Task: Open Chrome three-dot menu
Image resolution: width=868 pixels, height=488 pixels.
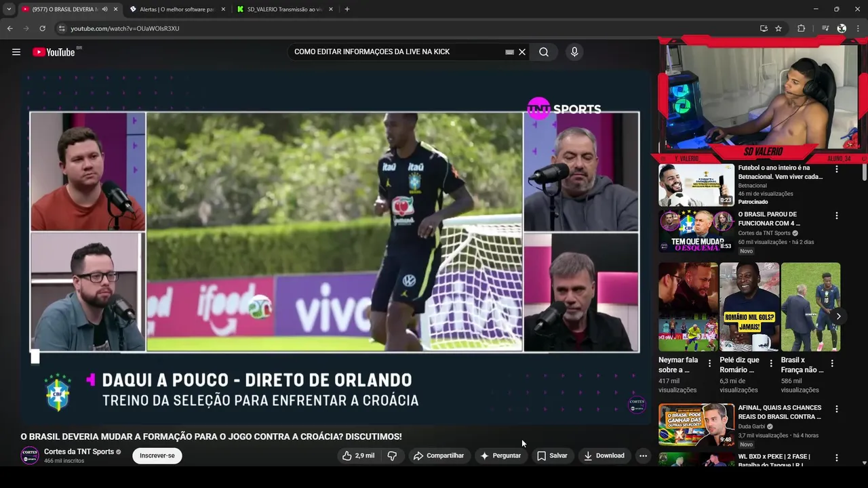Action: tap(859, 28)
